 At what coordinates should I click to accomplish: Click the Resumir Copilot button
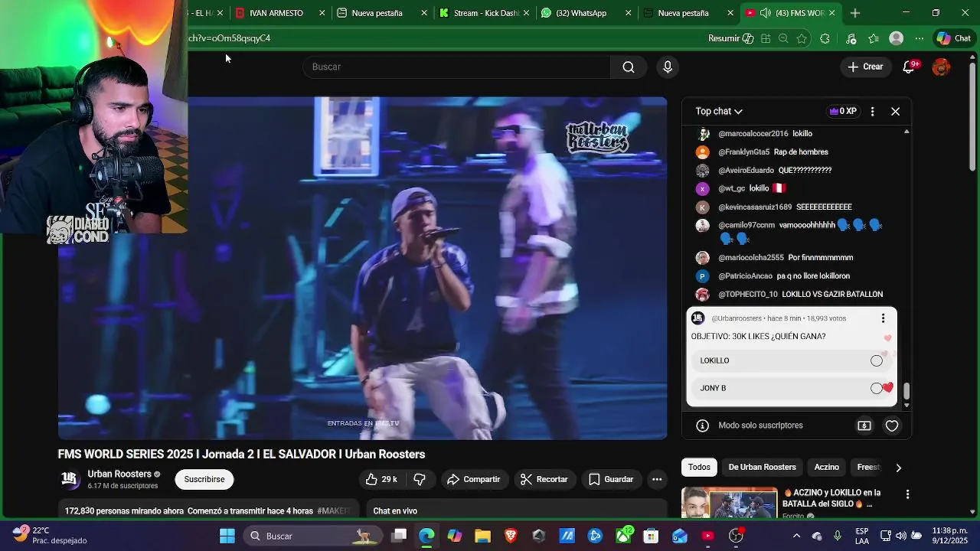[x=730, y=38]
